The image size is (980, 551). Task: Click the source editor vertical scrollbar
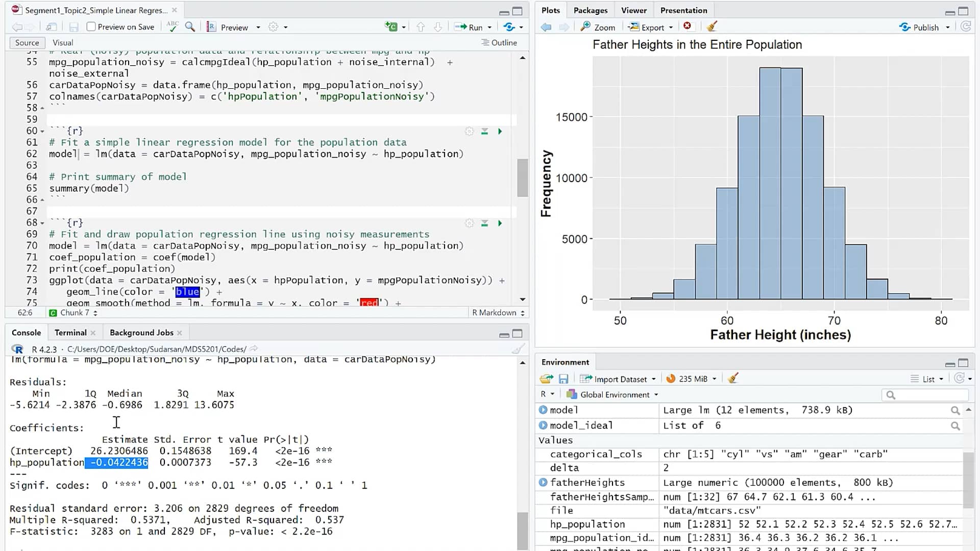(x=522, y=178)
